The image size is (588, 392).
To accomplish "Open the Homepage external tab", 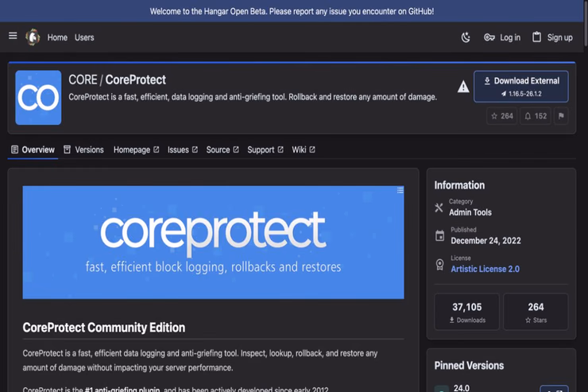I will click(136, 149).
